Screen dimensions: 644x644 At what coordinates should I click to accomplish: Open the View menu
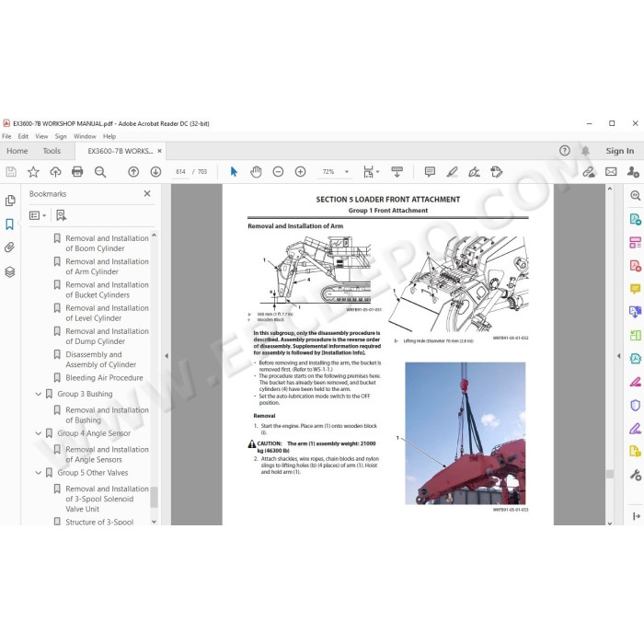[41, 136]
